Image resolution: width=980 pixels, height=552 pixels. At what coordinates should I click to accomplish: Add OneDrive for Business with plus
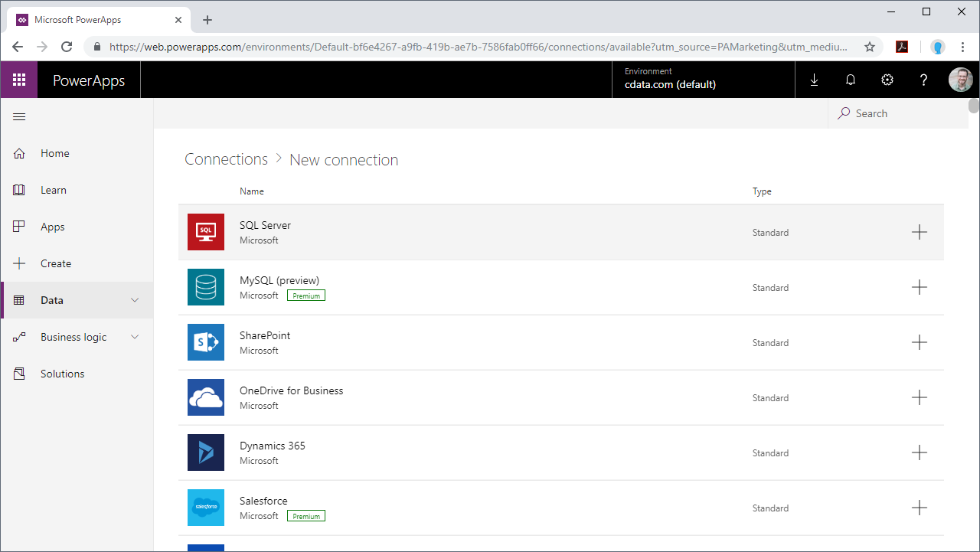coord(920,397)
